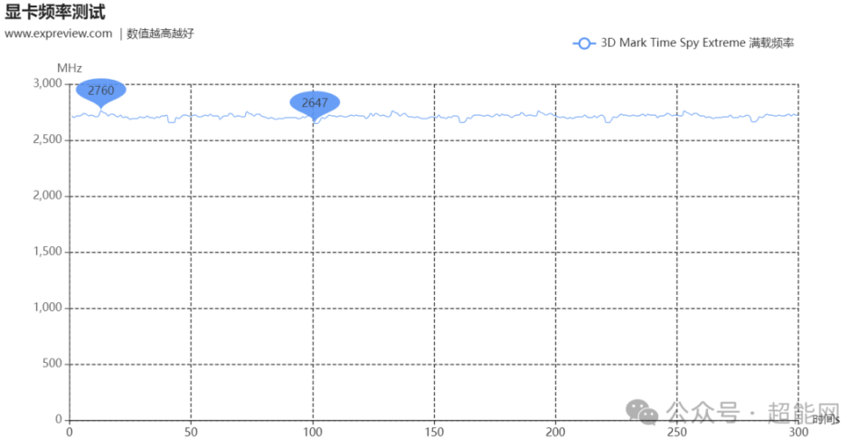
Task: Click the legend circle marker icon
Action: coord(584,43)
